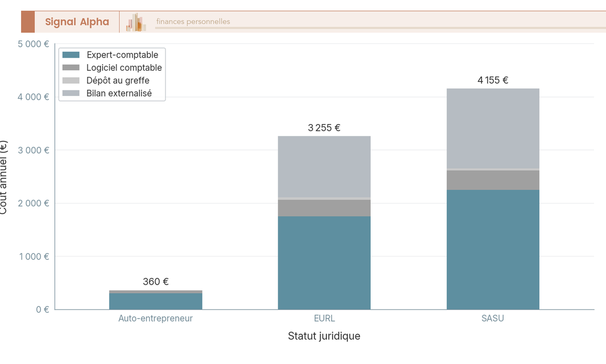Click the "0 €" y-axis tick

[x=42, y=309]
